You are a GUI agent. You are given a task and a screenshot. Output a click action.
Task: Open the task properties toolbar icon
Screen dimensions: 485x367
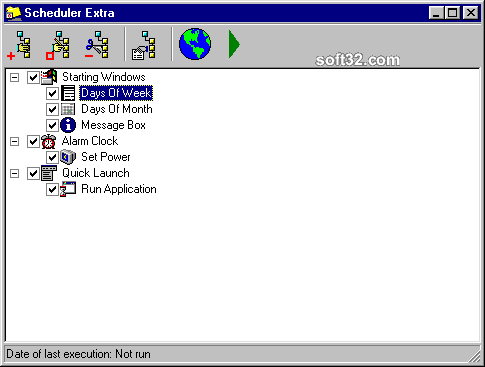pos(144,45)
